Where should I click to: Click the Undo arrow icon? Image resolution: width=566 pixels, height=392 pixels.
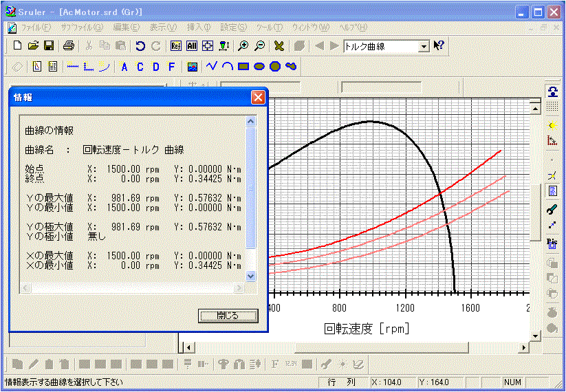pos(140,46)
